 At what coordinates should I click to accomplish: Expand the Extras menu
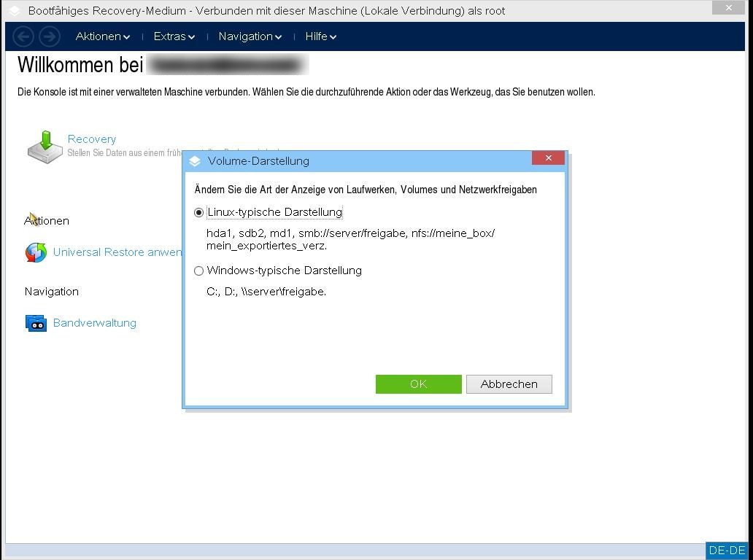(x=174, y=36)
